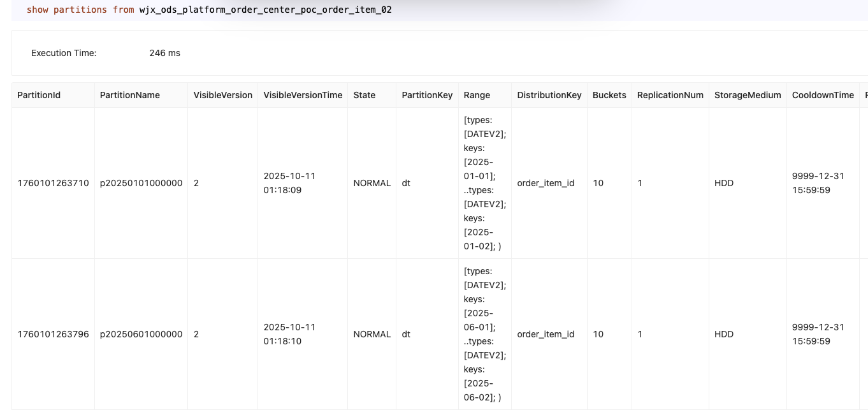Image resolution: width=868 pixels, height=410 pixels.
Task: Click the Range cell containing 2025-01-01 keys
Action: click(x=484, y=183)
